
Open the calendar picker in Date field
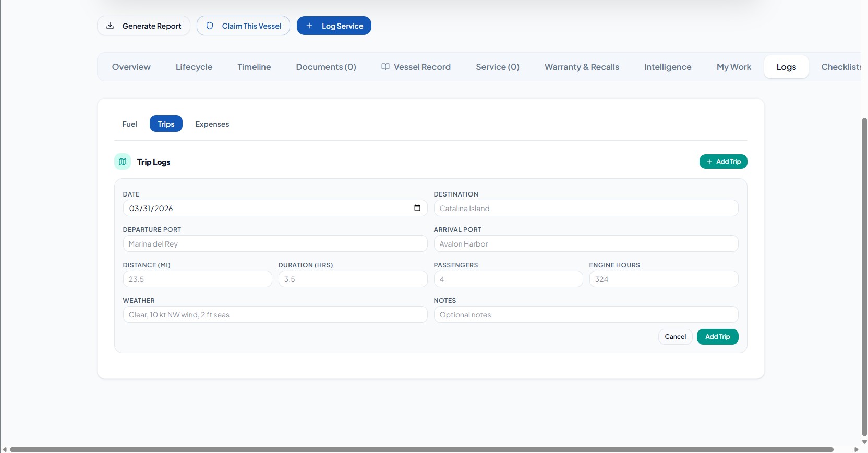pyautogui.click(x=417, y=208)
